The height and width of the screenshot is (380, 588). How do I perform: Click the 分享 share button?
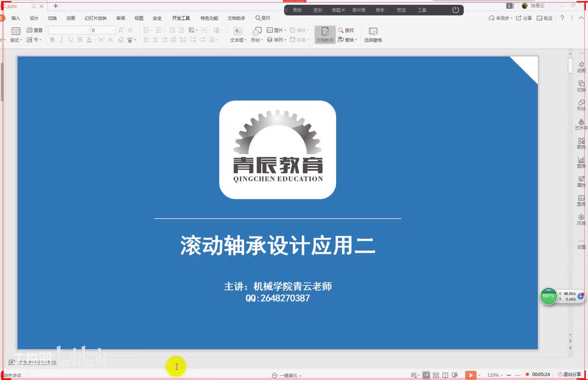[524, 18]
